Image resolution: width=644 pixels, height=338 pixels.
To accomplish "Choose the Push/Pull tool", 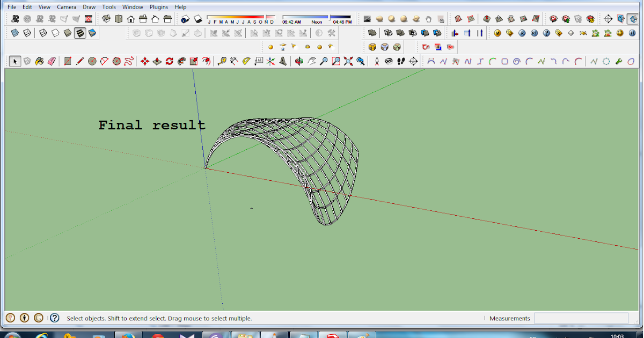I will (157, 61).
